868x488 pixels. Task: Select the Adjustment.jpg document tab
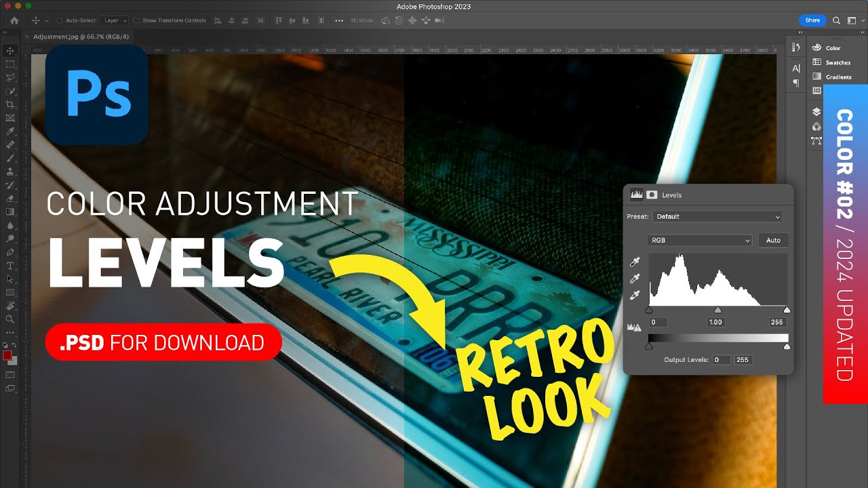click(81, 37)
